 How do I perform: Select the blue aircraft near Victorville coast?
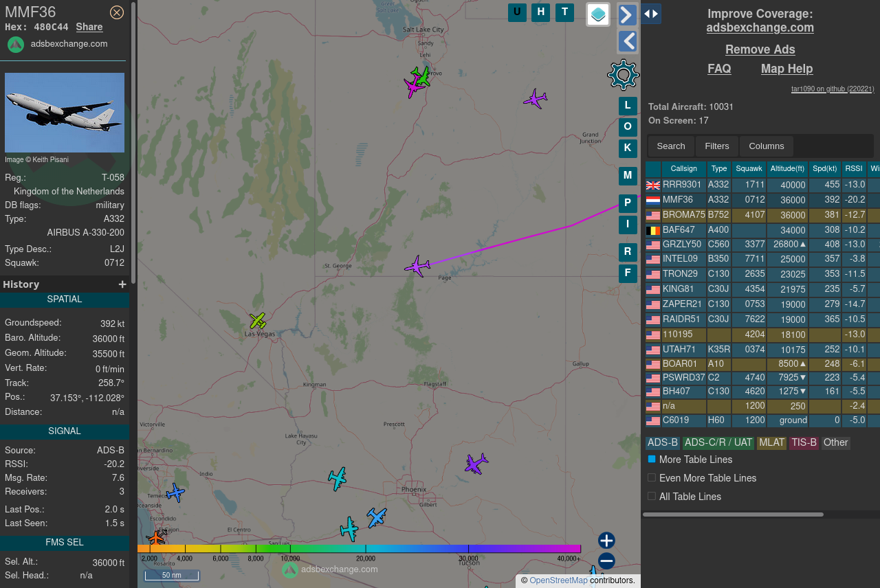tap(175, 493)
